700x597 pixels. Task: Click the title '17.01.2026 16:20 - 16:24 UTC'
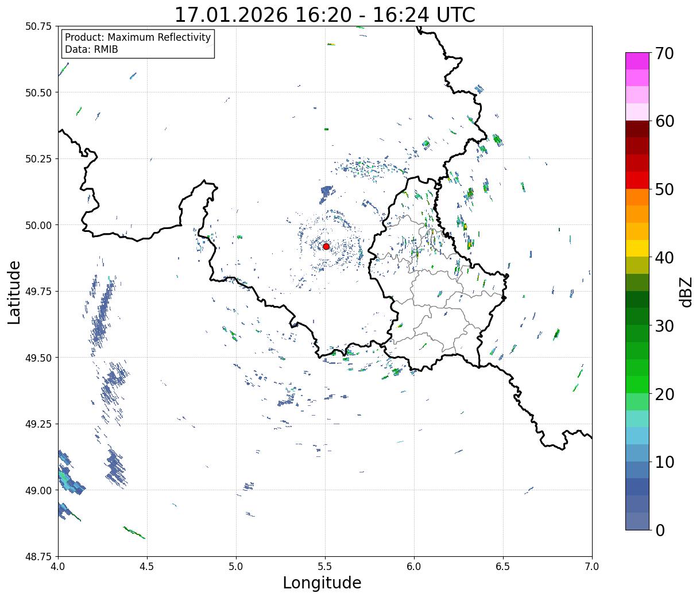click(325, 14)
